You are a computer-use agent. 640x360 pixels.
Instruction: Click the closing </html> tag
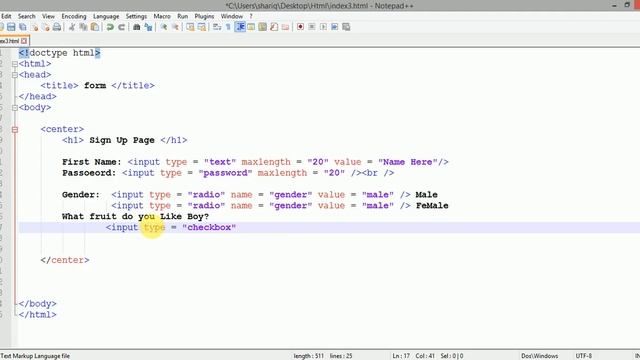[x=38, y=315]
